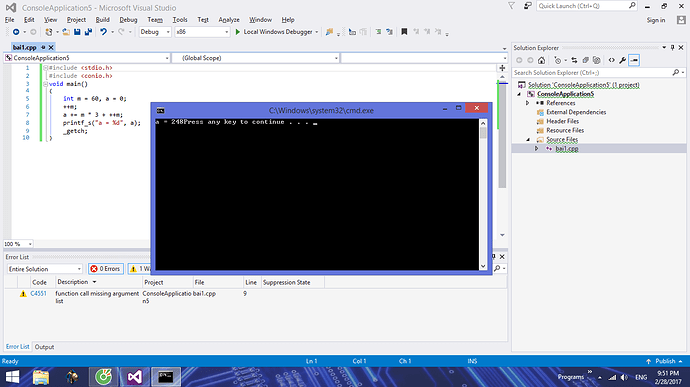Toggle the Preview Selected Items button
690x387 pixels.
634,60
